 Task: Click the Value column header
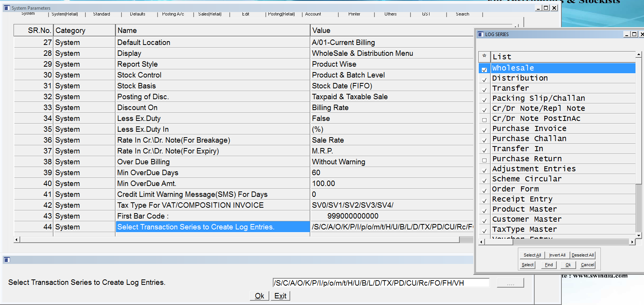392,30
